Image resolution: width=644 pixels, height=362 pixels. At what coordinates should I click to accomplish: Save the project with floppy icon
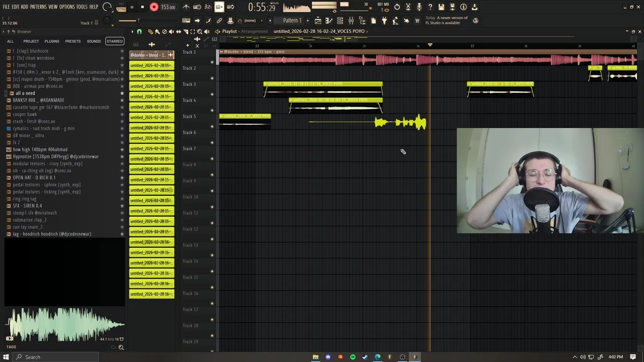[x=441, y=7]
